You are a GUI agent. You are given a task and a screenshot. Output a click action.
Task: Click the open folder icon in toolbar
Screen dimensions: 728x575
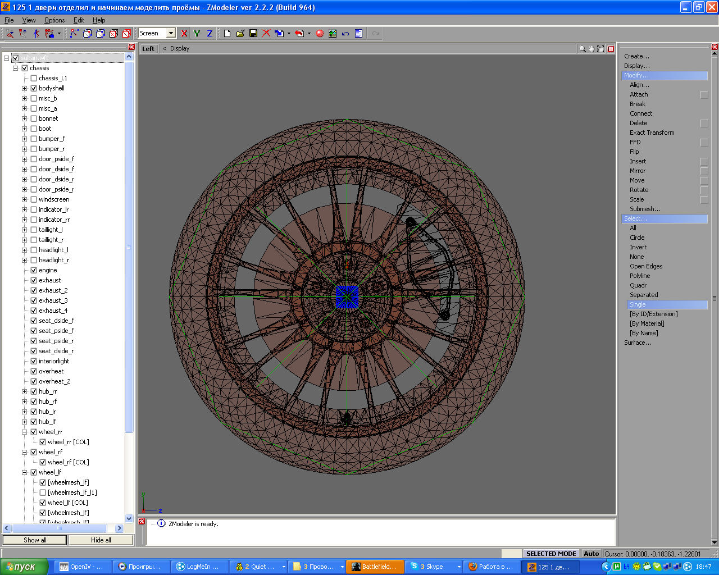[x=240, y=34]
